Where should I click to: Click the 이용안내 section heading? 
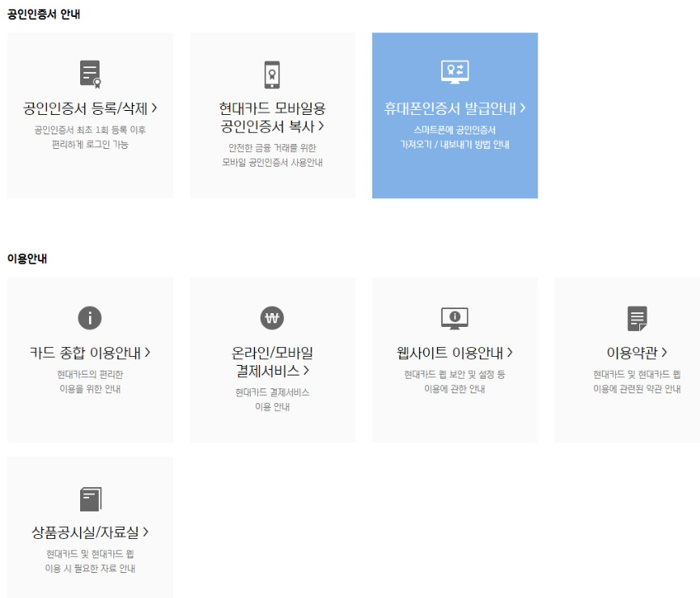pyautogui.click(x=28, y=259)
